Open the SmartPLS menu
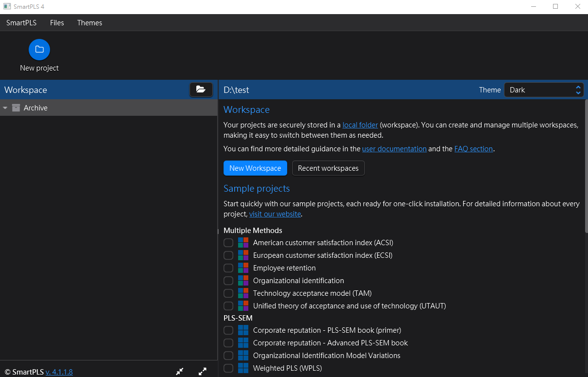 click(21, 23)
